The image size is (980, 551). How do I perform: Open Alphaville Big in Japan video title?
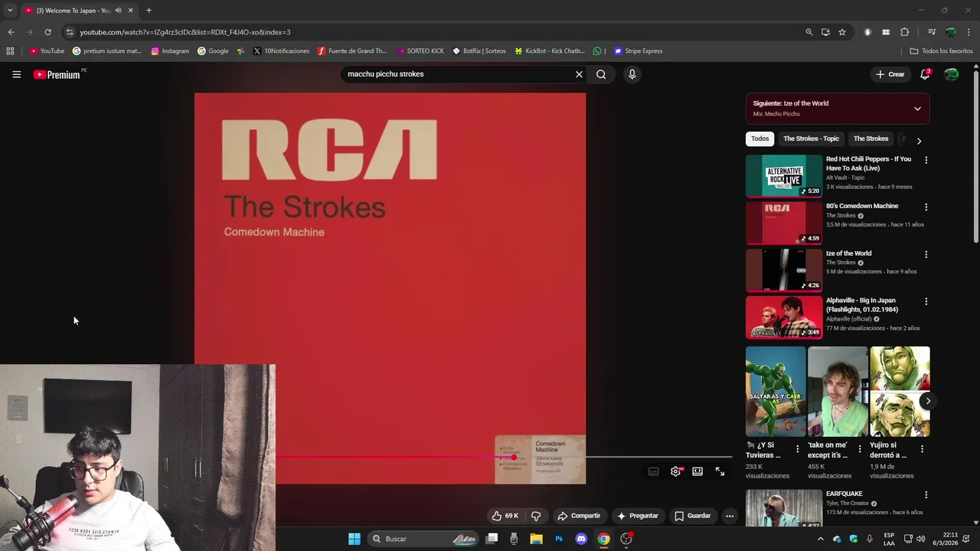[862, 305]
